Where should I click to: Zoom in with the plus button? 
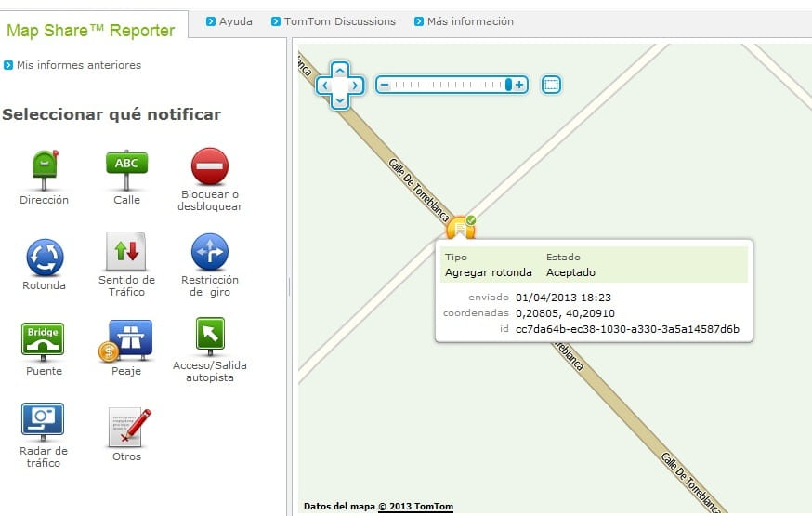520,85
